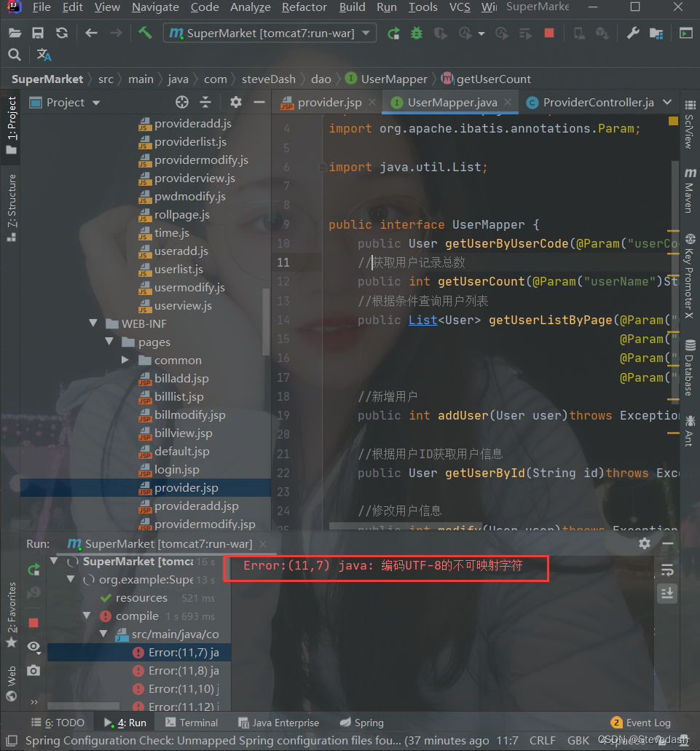Click the GBK file encoding in status bar
Viewport: 700px width, 751px height.
pos(578,741)
